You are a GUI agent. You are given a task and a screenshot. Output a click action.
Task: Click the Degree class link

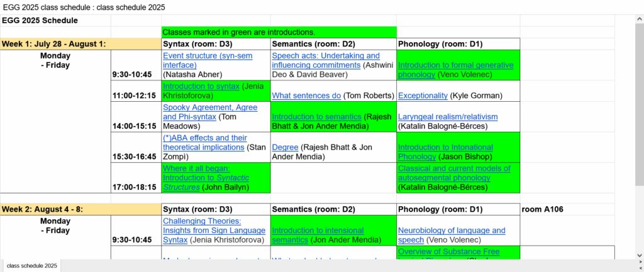click(285, 147)
